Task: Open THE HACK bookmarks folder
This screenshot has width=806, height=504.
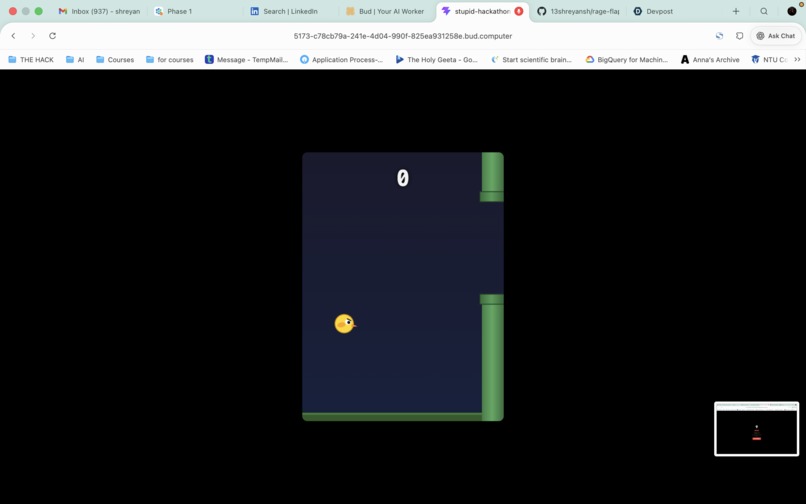Action: pos(31,60)
